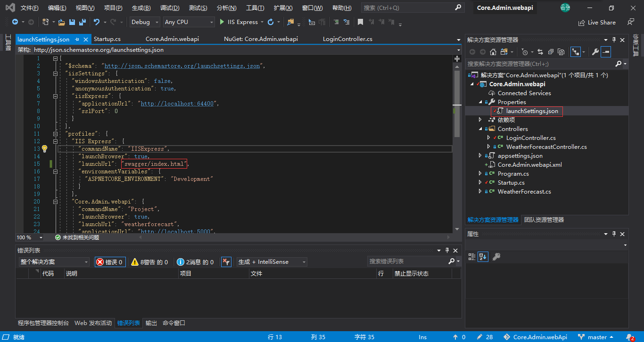Toggle the Errors 0 filter in Error List
This screenshot has height=342, width=644.
[x=110, y=262]
